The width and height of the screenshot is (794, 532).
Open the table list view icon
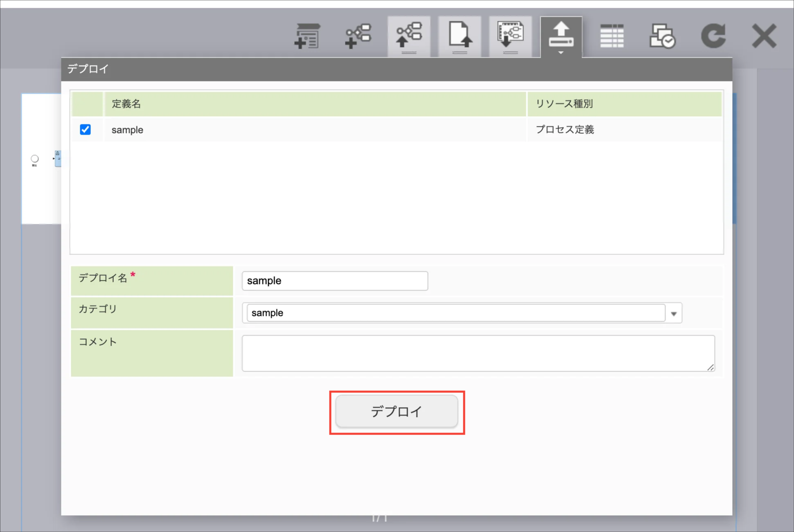[612, 36]
